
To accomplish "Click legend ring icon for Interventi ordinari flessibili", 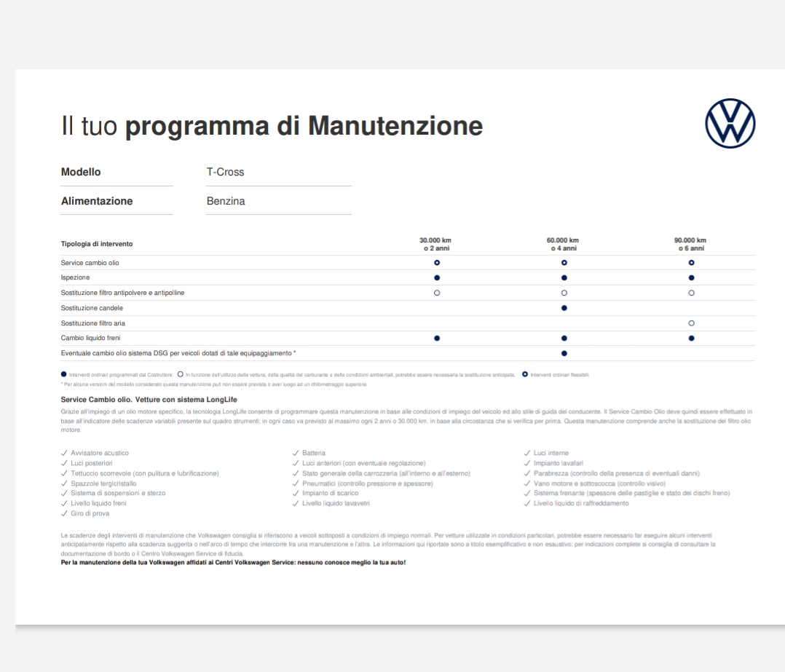I will point(524,374).
